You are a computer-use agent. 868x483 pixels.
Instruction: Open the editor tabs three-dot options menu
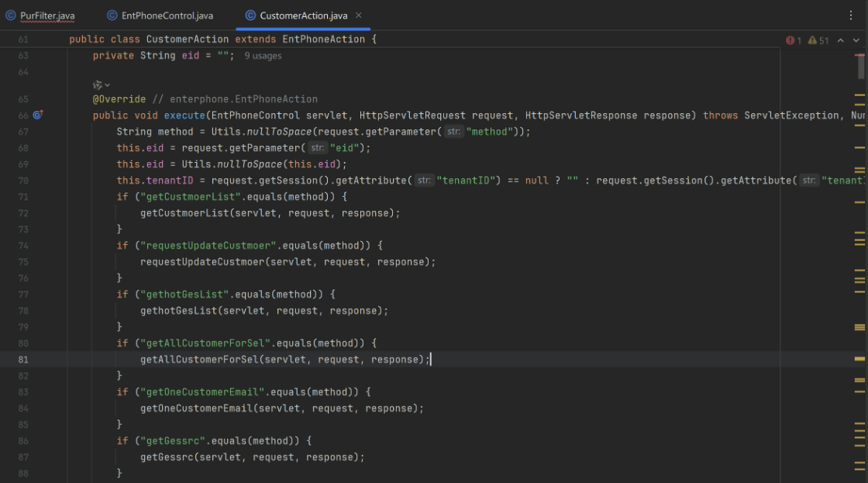852,16
